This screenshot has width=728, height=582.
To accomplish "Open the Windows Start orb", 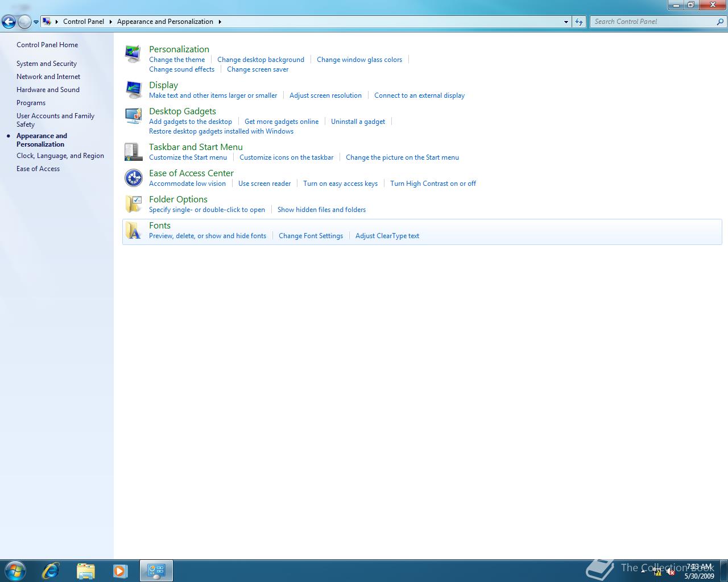I will pos(15,571).
